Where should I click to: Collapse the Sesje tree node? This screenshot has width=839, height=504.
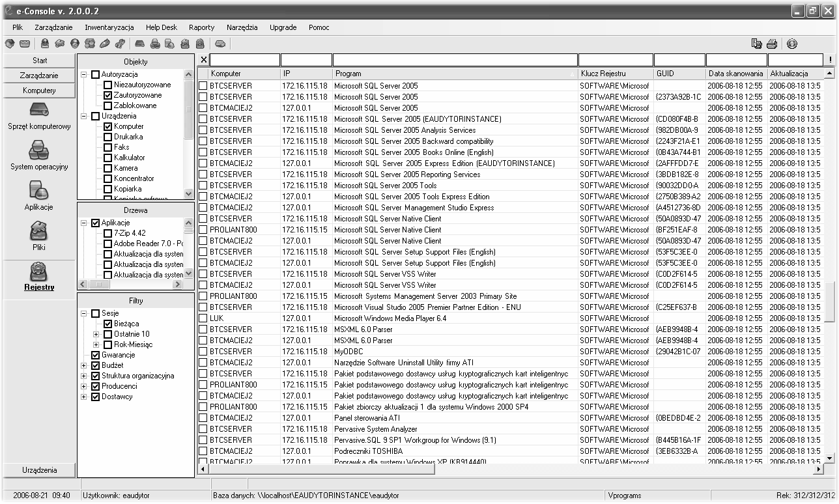click(x=84, y=313)
